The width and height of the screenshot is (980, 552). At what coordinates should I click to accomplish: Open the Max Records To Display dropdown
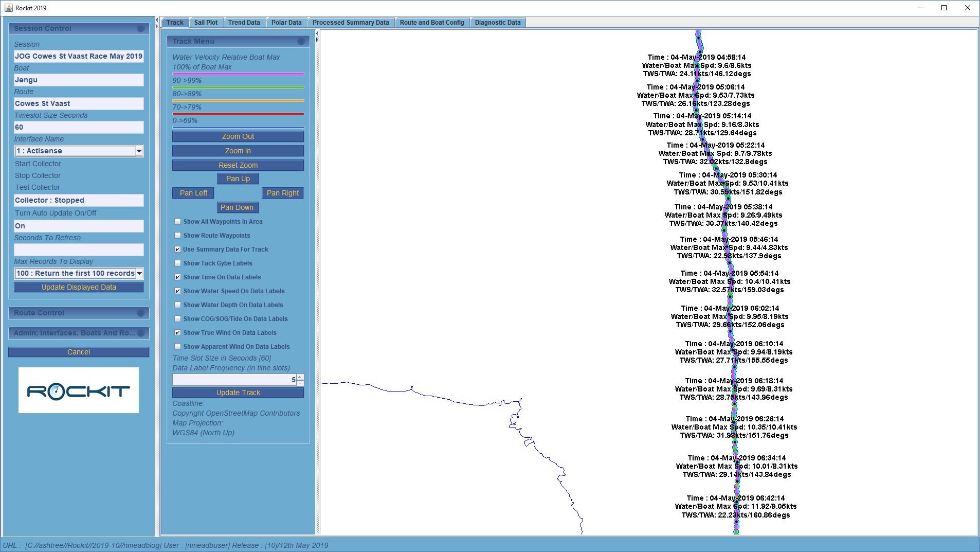click(139, 274)
